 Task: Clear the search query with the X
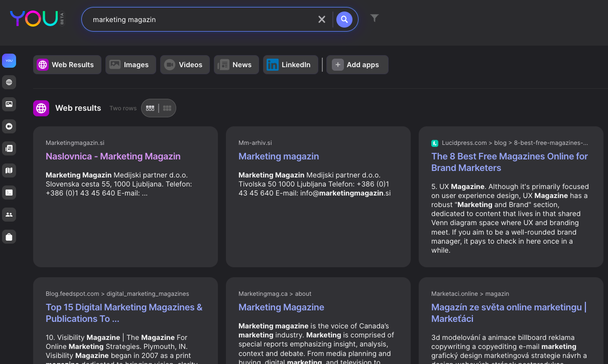tap(322, 20)
